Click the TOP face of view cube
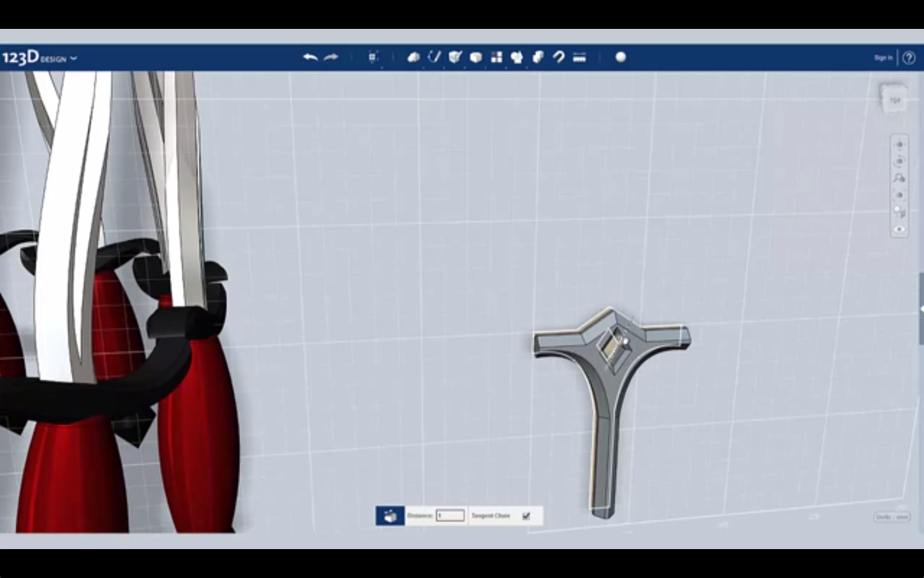 pyautogui.click(x=894, y=100)
